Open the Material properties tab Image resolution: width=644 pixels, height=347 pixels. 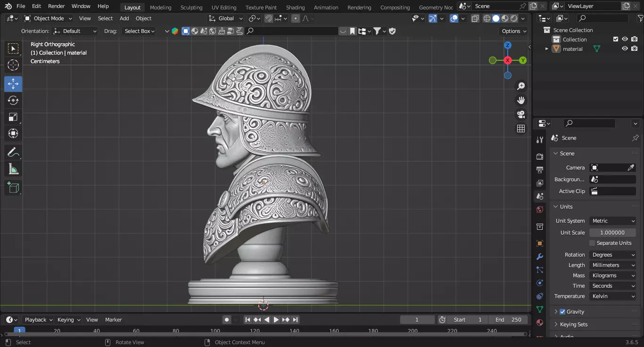point(540,323)
